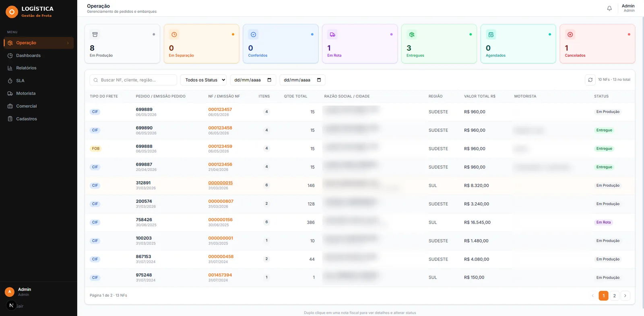This screenshot has height=316, width=644.
Task: Open Cadastros in the sidebar menu
Action: pyautogui.click(x=39, y=119)
